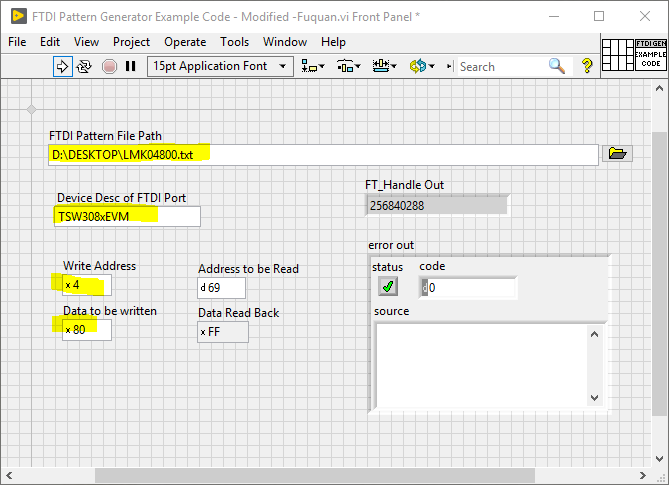Click the browse folder button for file path
This screenshot has width=669, height=485.
coord(617,154)
